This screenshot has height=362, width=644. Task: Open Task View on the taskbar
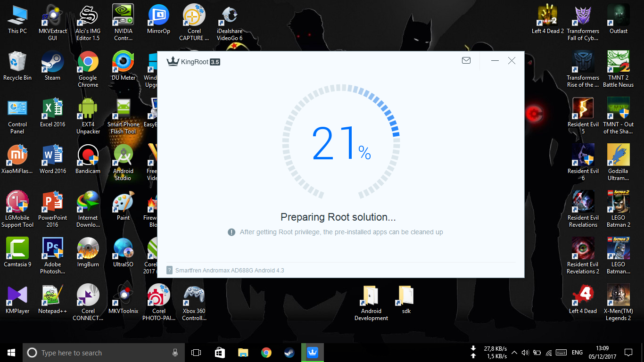click(x=196, y=353)
